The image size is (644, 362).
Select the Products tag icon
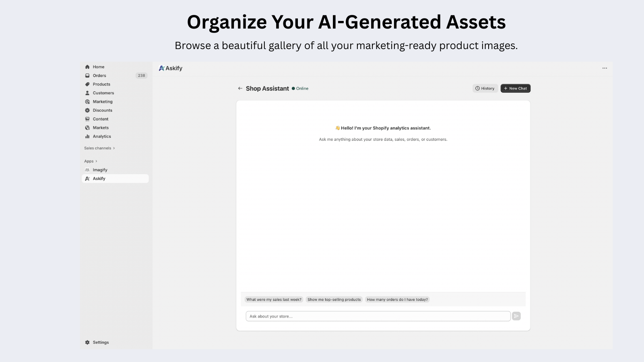pyautogui.click(x=87, y=84)
